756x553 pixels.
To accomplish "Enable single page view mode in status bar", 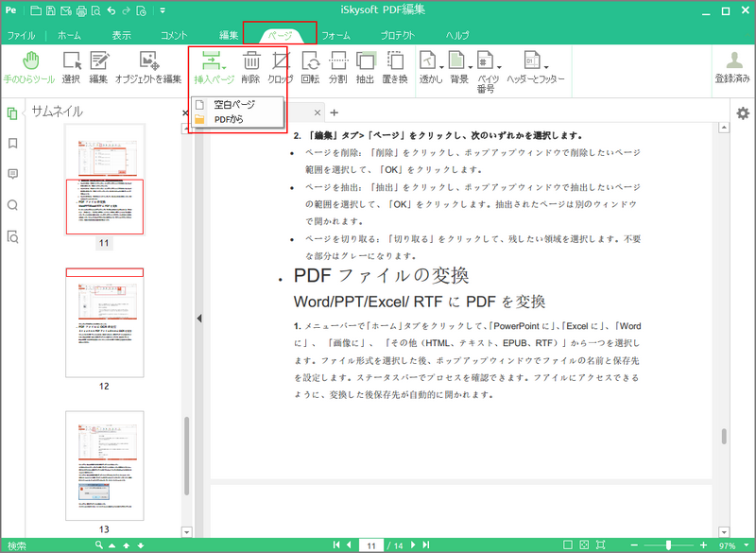I will pyautogui.click(x=567, y=544).
